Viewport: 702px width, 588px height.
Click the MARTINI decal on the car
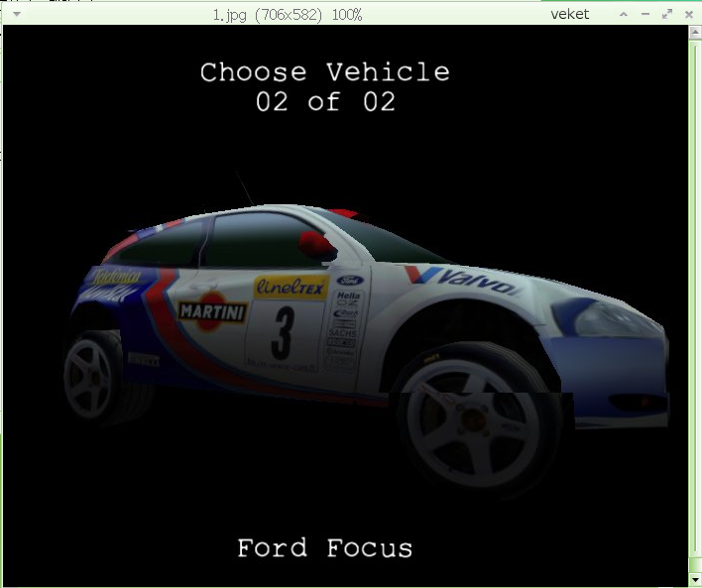212,311
